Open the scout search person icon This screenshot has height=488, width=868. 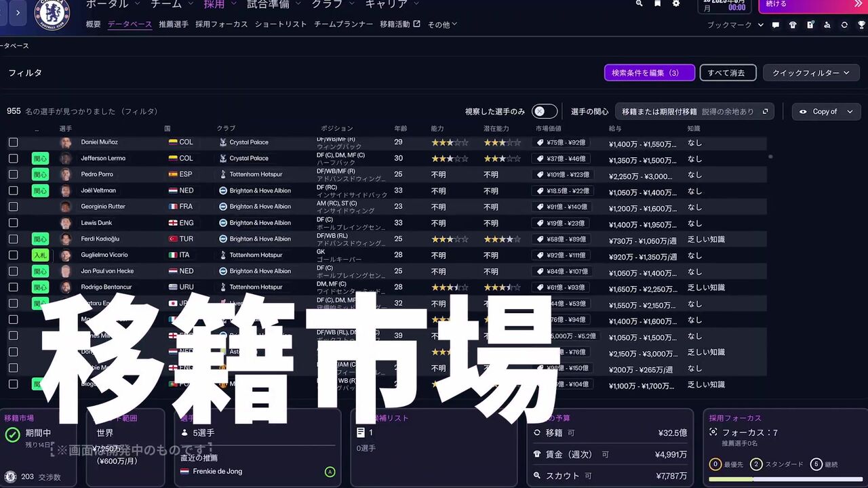(827, 25)
